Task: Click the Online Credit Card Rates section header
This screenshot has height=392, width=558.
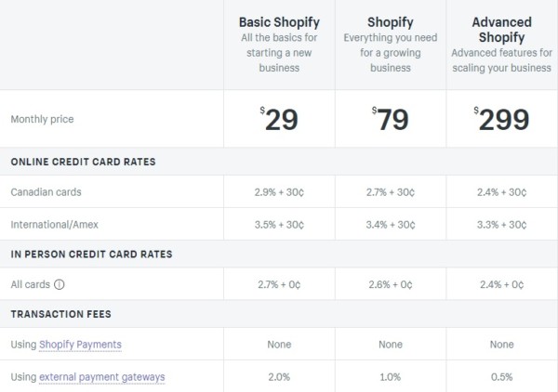Action: 83,162
